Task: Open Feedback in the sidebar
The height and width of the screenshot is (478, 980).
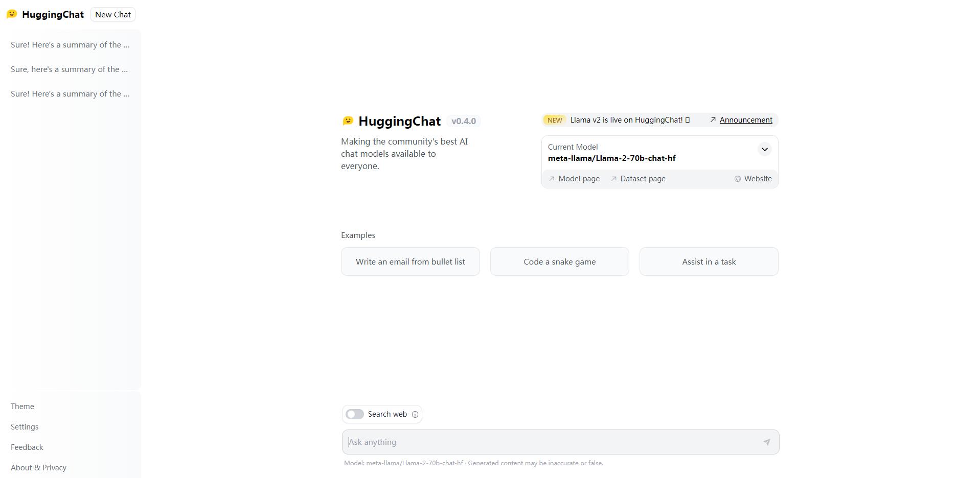Action: click(27, 447)
